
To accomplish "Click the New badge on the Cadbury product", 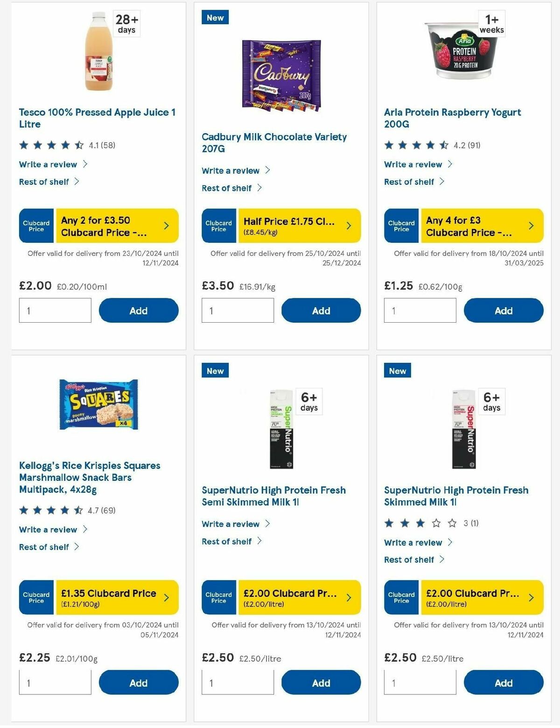I will click(x=215, y=17).
